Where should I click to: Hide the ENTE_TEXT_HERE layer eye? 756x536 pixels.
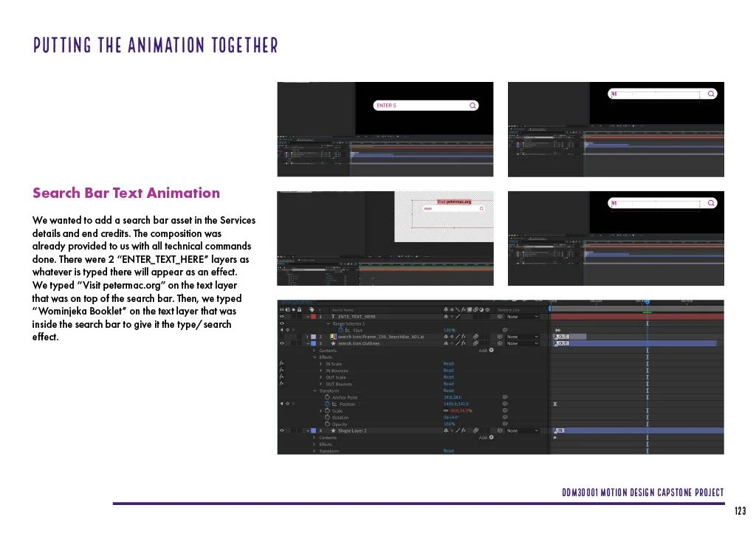[281, 317]
